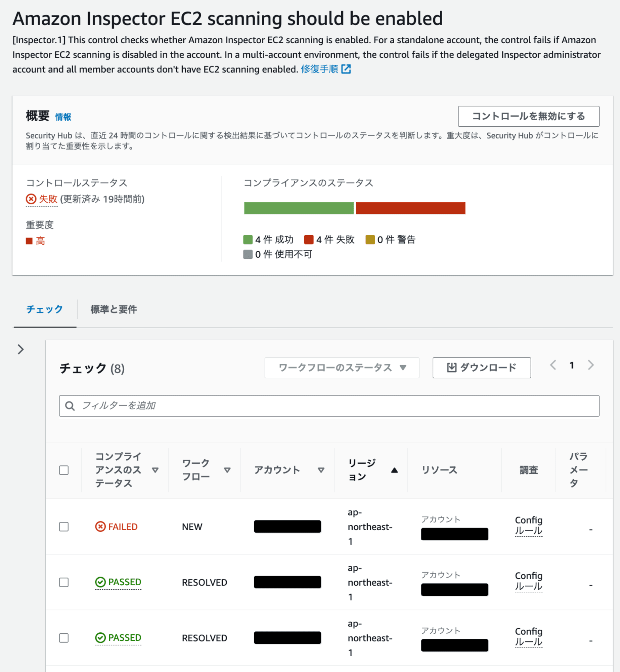Click into the フィルターを追加 search field

click(329, 406)
